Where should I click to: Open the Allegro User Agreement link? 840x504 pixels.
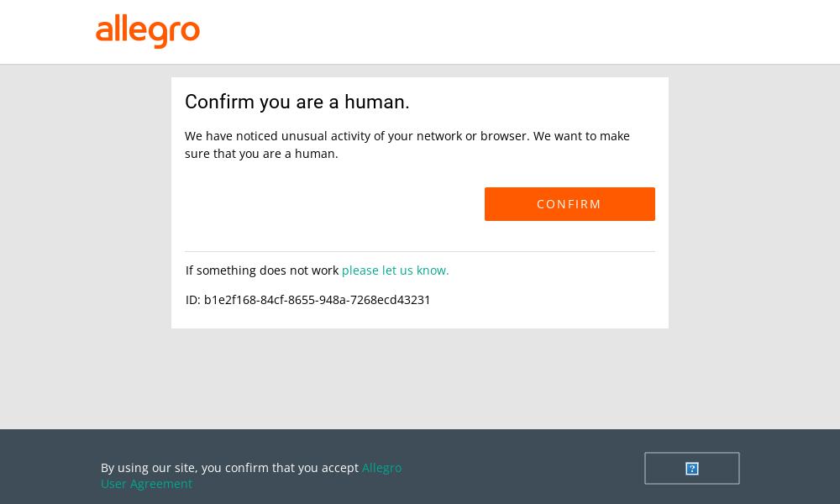(250, 475)
